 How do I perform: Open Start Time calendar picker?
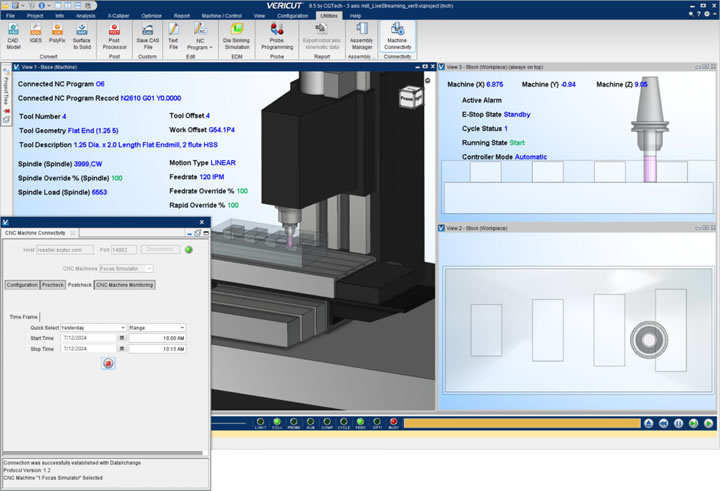pyautogui.click(x=122, y=338)
